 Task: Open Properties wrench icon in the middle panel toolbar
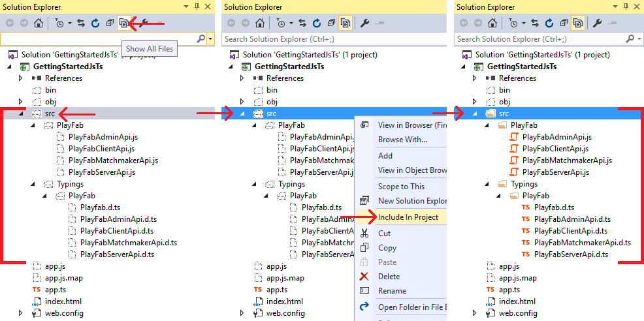[364, 23]
